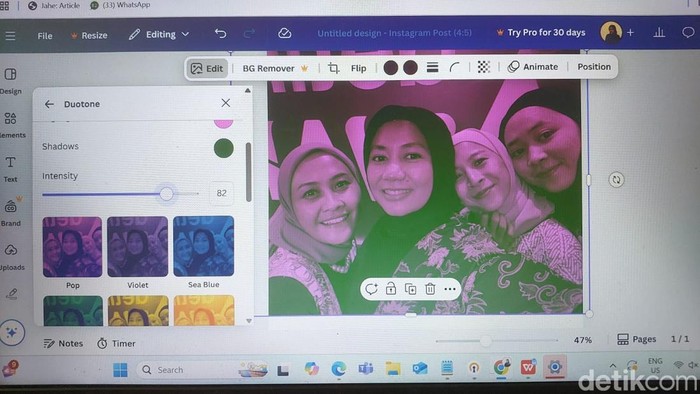Open the Elements sidebar panel

point(11,124)
